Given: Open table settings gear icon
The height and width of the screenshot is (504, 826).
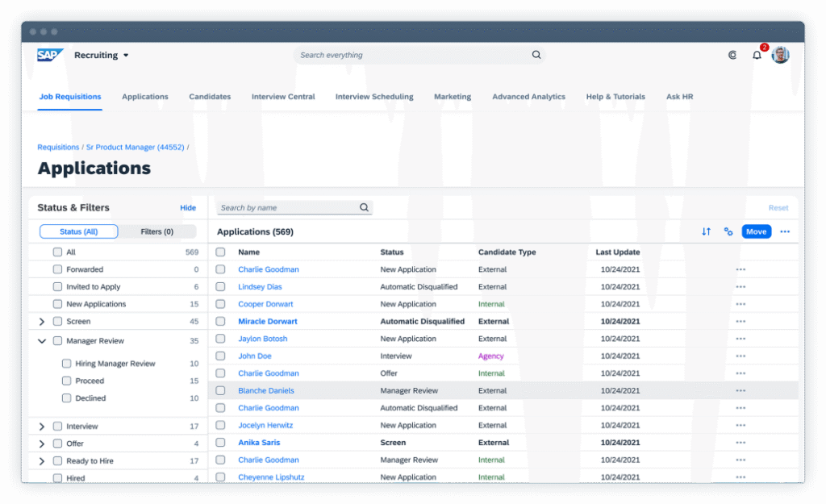Looking at the screenshot, I should coord(728,231).
